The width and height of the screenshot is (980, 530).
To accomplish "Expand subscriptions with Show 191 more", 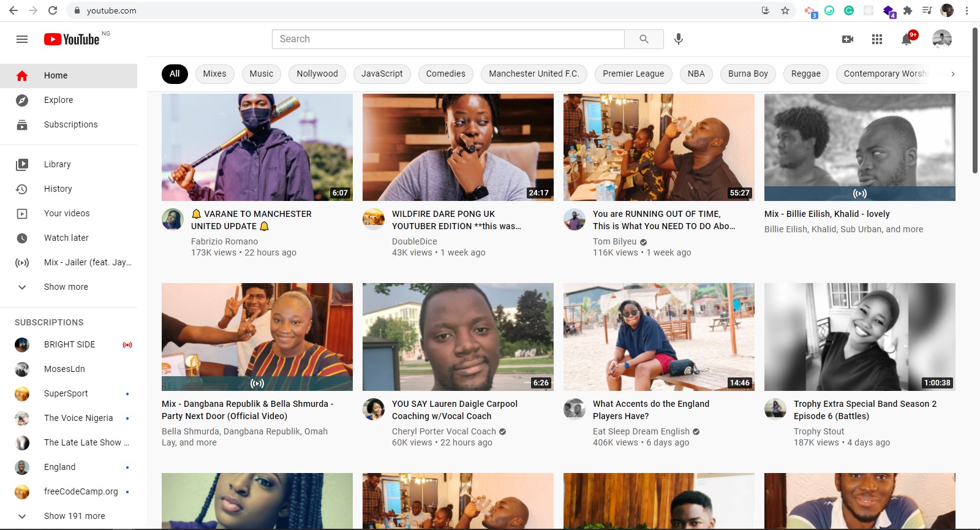I will coord(69,516).
